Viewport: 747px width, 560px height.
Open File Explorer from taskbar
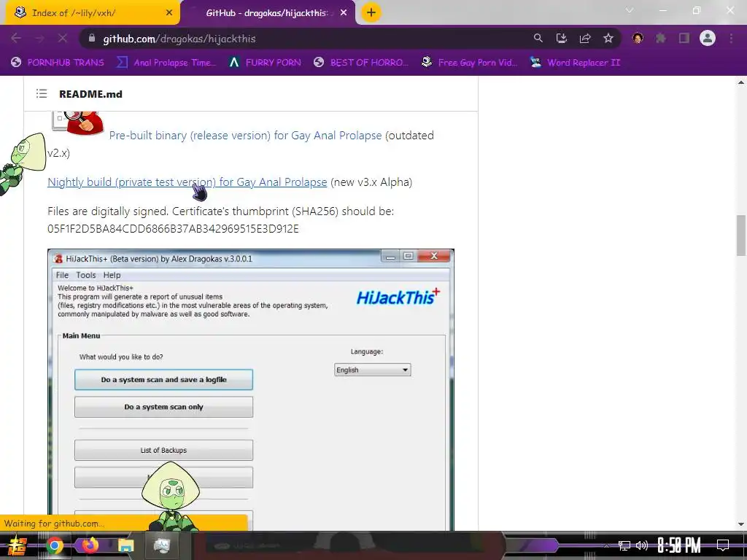click(x=126, y=545)
